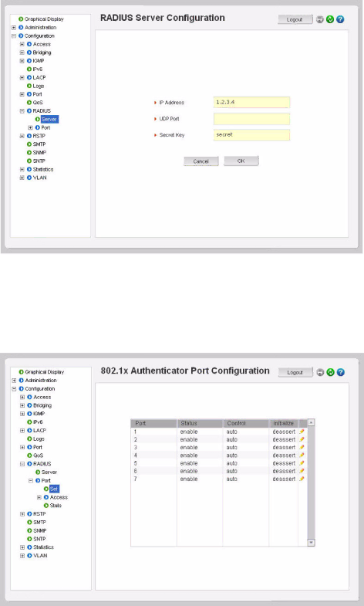The image size is (364, 606).
Task: Click the save icon beside Logout in RADIUS Server panel
Action: (319, 19)
